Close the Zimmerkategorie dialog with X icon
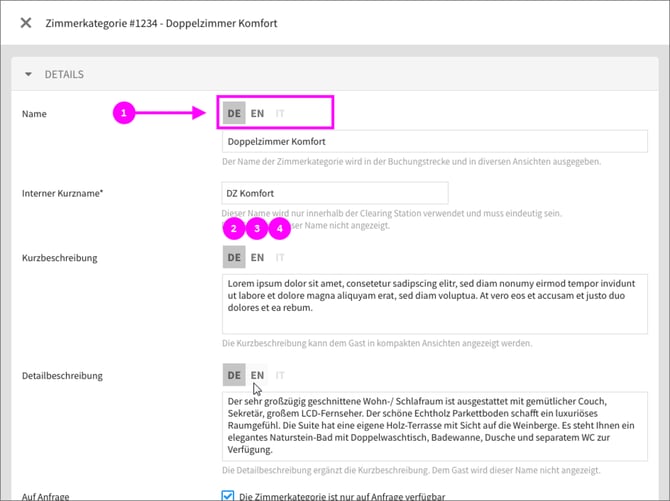 pyautogui.click(x=26, y=22)
